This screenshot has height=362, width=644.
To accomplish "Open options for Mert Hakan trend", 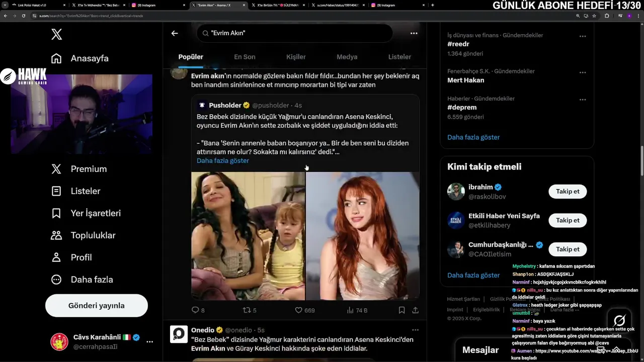I will (x=583, y=72).
